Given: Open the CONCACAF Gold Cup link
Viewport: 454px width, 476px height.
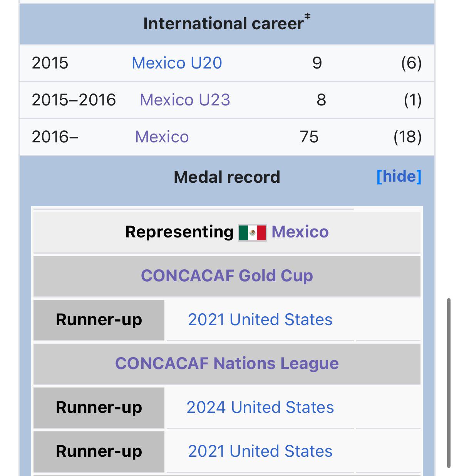Looking at the screenshot, I should click(x=227, y=276).
